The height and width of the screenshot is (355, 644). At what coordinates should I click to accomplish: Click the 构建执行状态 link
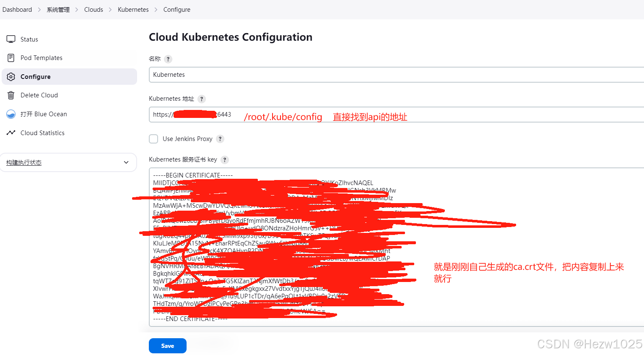tap(24, 162)
